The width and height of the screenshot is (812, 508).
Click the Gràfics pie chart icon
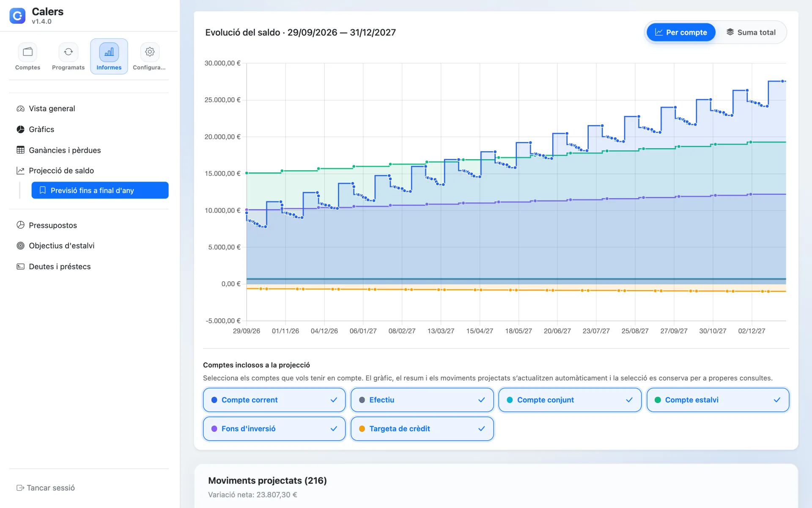20,130
